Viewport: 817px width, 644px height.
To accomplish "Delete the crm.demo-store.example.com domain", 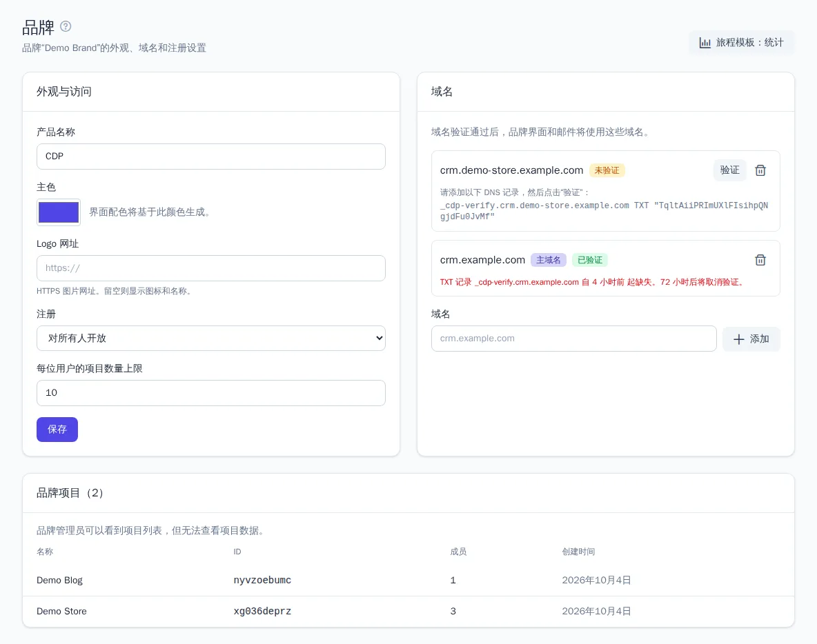I will (x=760, y=170).
